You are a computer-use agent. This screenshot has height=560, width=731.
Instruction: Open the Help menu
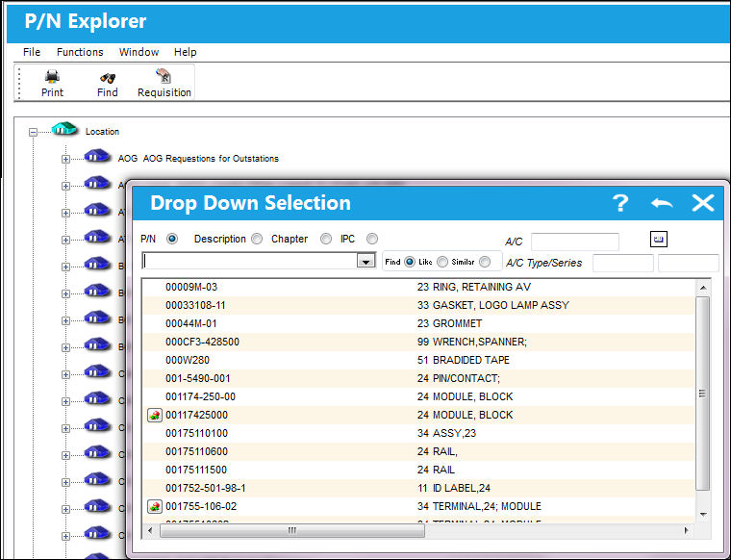click(x=185, y=52)
